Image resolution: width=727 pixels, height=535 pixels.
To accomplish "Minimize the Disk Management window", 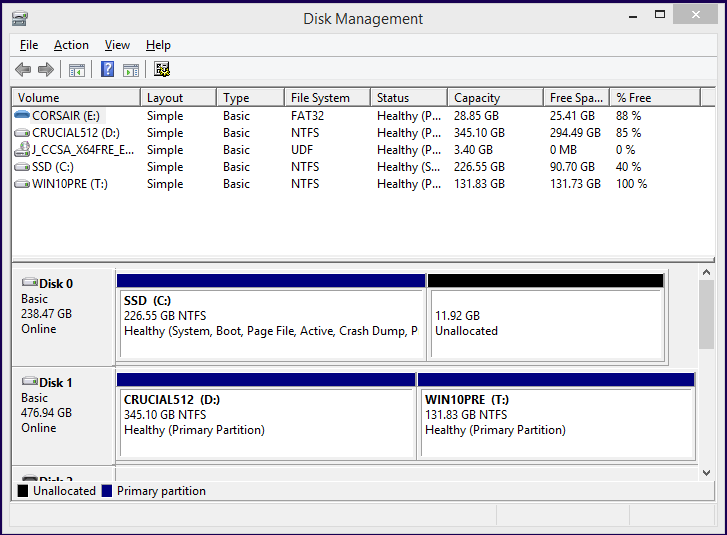I will click(633, 15).
